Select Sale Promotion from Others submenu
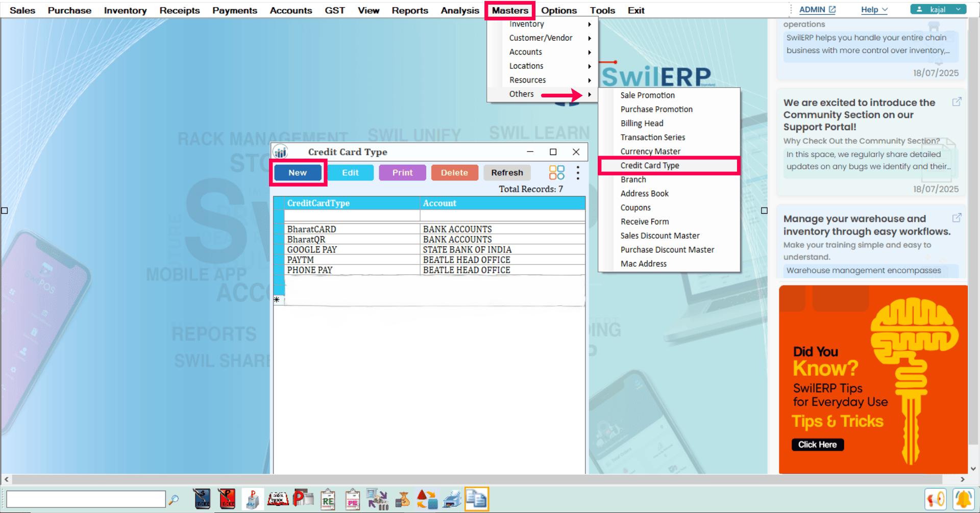980x513 pixels. (x=669, y=95)
